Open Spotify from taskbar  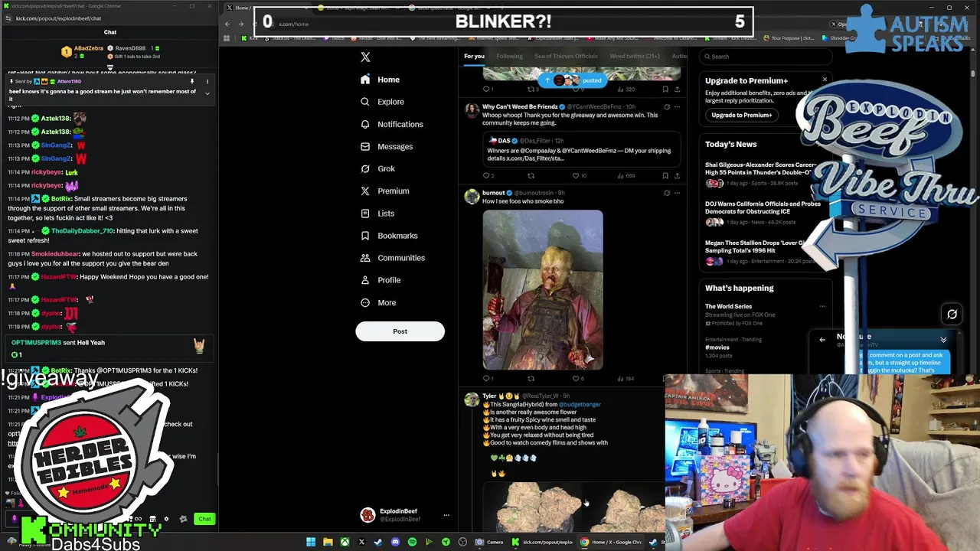[x=412, y=542]
